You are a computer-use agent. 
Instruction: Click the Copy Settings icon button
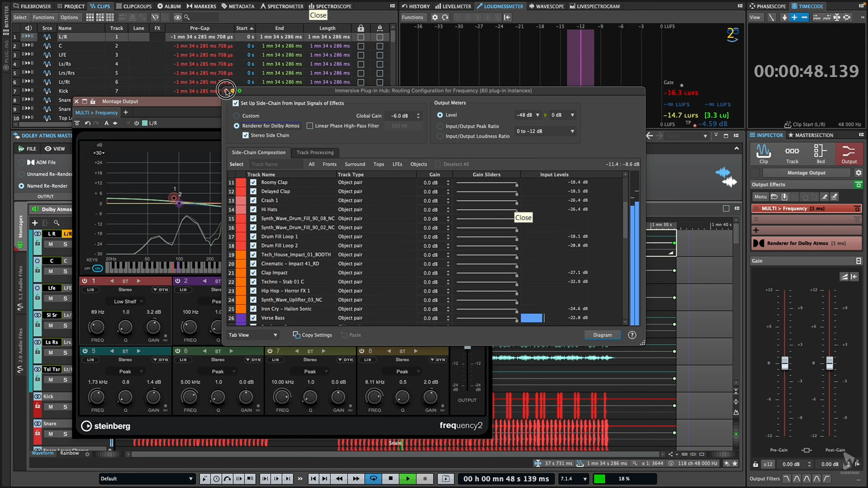click(313, 335)
